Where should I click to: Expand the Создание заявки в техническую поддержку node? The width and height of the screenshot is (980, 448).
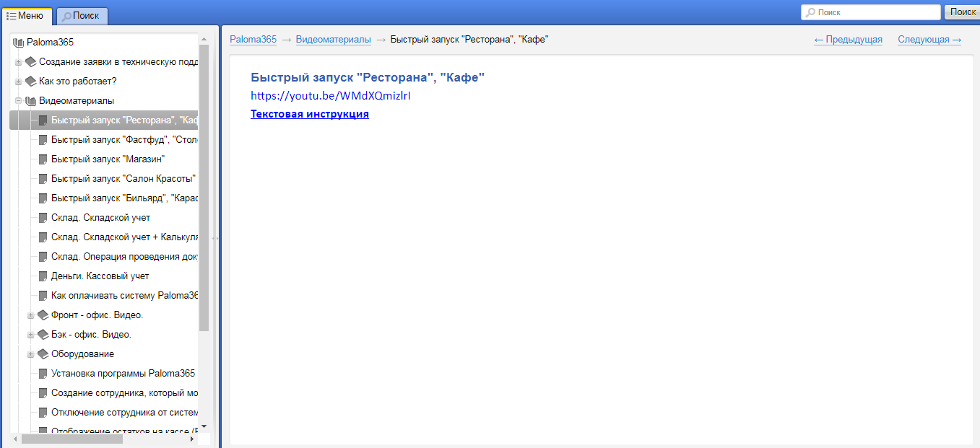(18, 62)
